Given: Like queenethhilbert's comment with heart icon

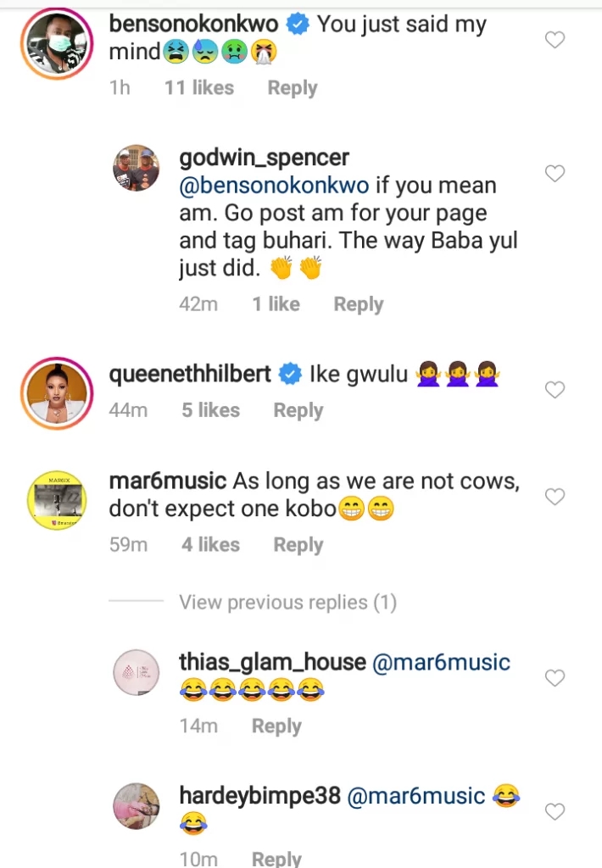Looking at the screenshot, I should point(555,390).
